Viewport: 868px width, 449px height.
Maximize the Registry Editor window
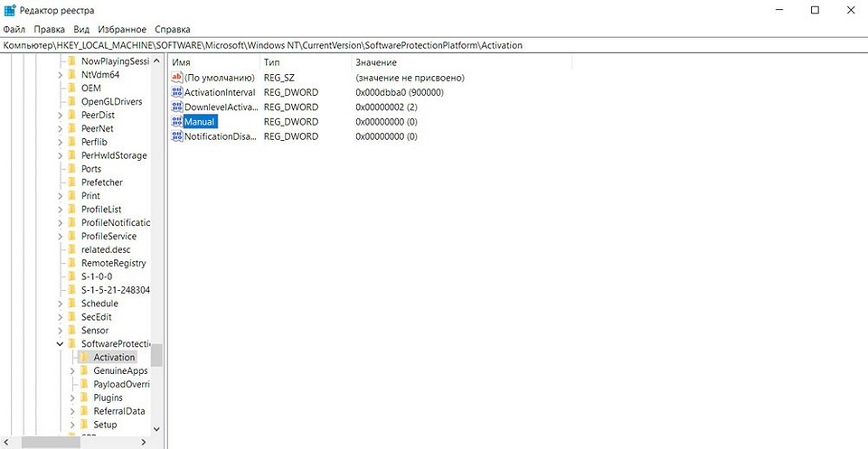[x=815, y=10]
